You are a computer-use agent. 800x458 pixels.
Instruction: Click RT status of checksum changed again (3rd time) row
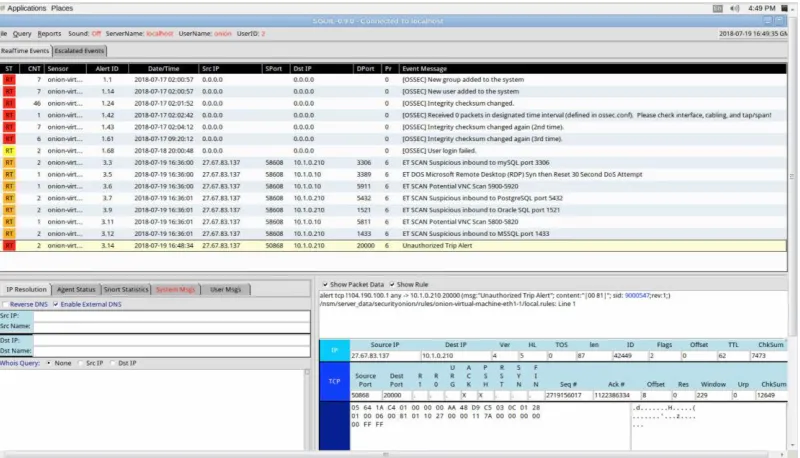(9, 139)
